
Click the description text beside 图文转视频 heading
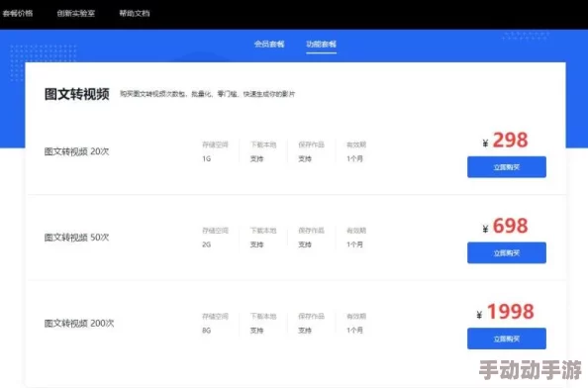click(207, 94)
